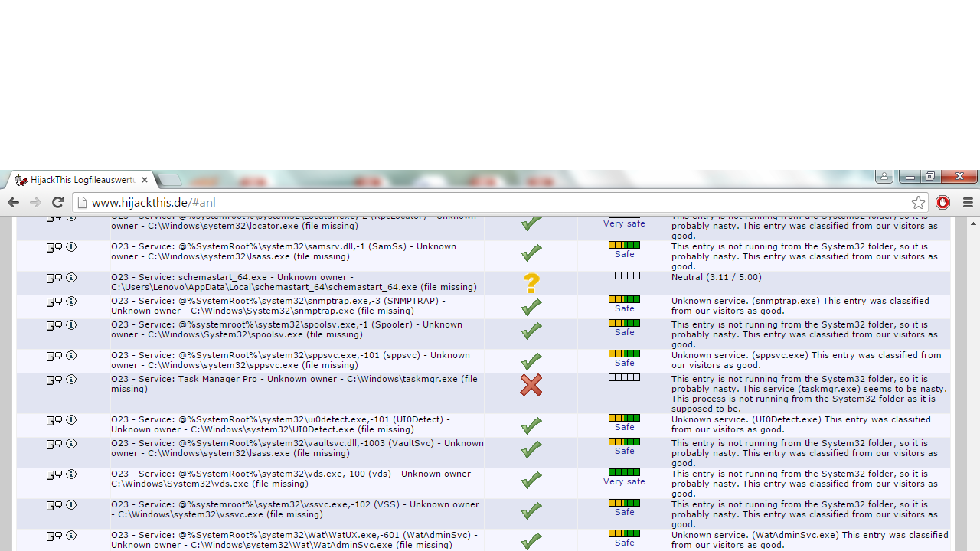Click the comment icon in the SNMPTRAP row
This screenshot has width=980, height=551.
54,302
